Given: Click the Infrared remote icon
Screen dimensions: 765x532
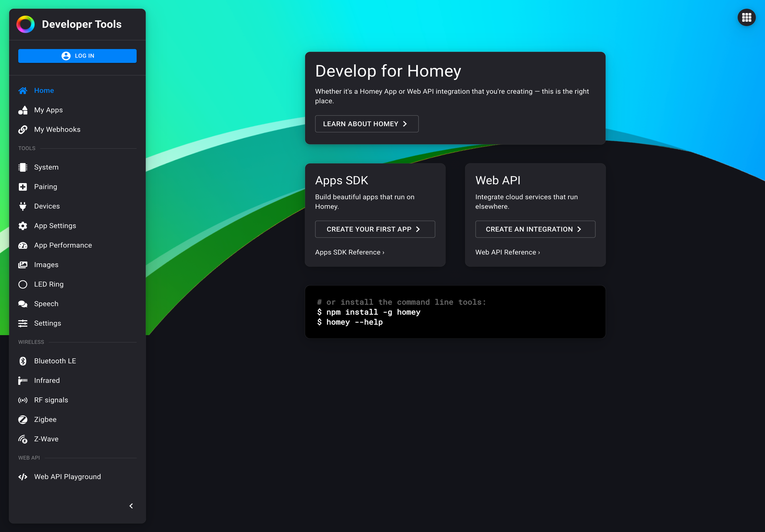Looking at the screenshot, I should pos(23,380).
